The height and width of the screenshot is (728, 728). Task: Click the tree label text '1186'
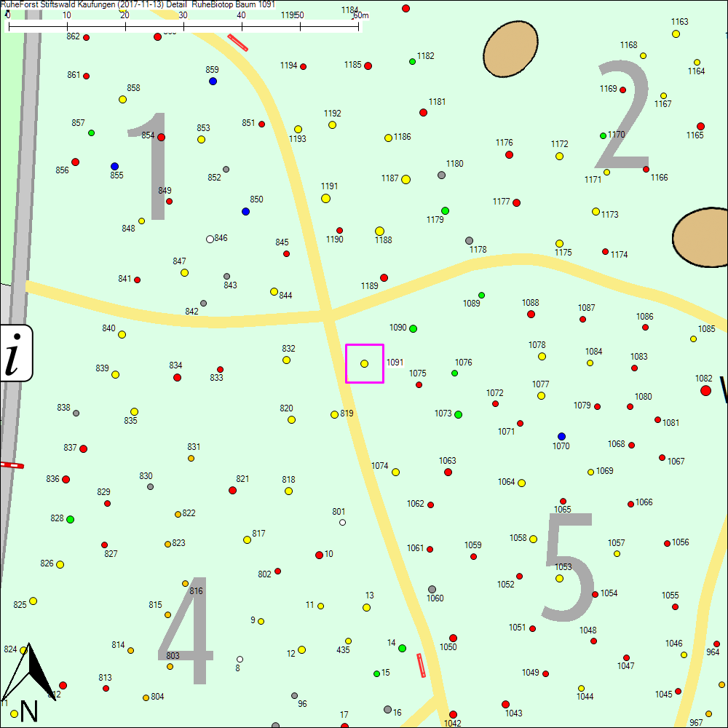(x=402, y=137)
